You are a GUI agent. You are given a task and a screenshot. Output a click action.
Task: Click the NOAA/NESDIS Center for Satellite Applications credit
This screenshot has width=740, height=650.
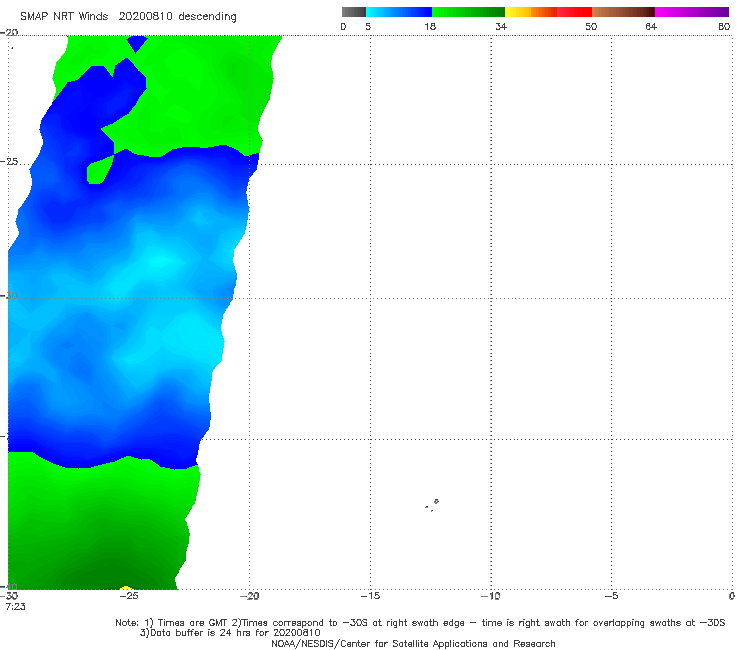pos(413,643)
